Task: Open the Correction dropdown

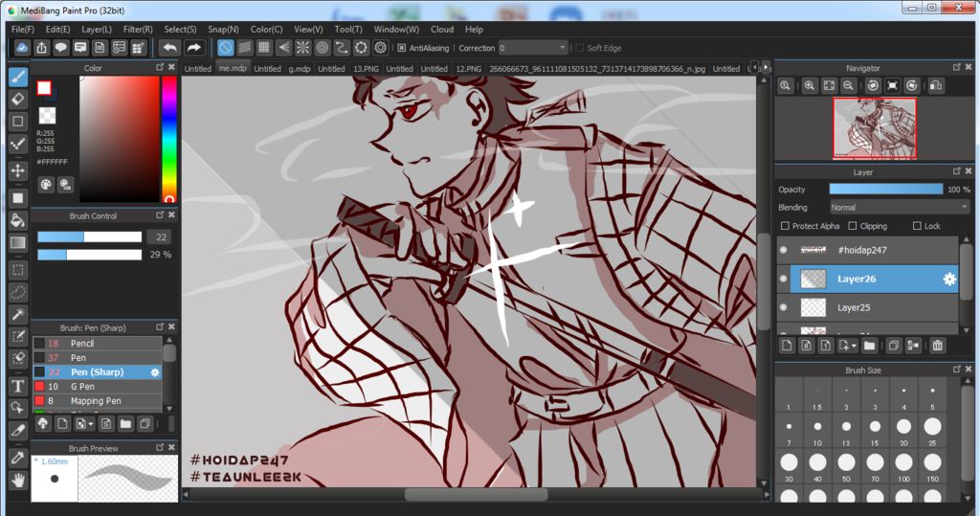Action: click(x=533, y=48)
